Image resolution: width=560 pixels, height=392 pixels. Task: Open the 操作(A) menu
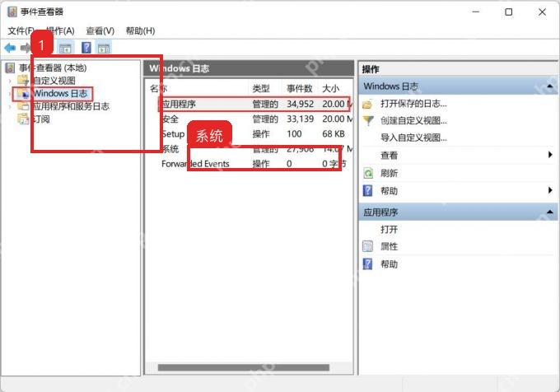(x=60, y=31)
